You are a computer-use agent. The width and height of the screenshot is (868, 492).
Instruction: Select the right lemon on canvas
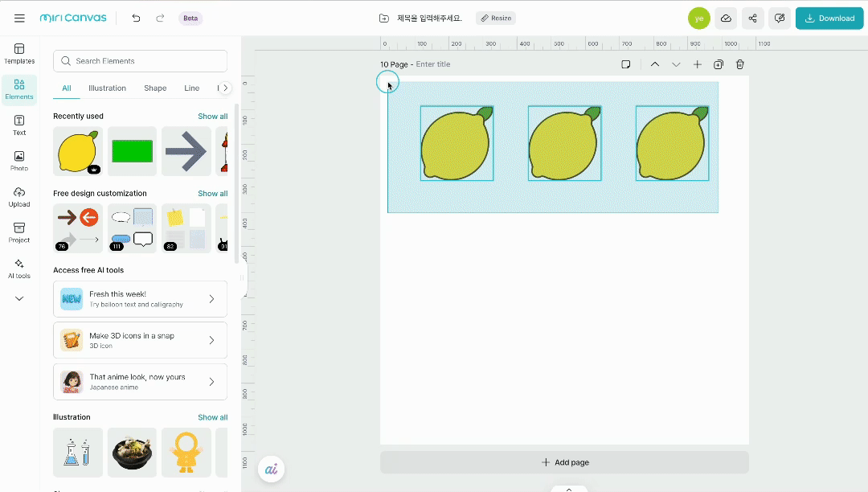[x=672, y=143]
